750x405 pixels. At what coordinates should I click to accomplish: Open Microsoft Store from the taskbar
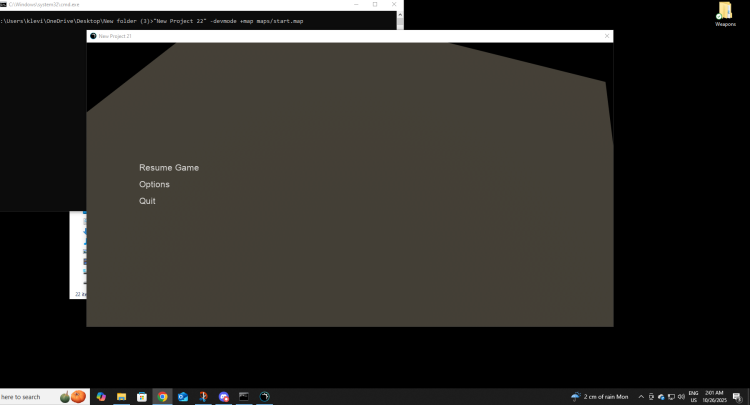coord(142,396)
